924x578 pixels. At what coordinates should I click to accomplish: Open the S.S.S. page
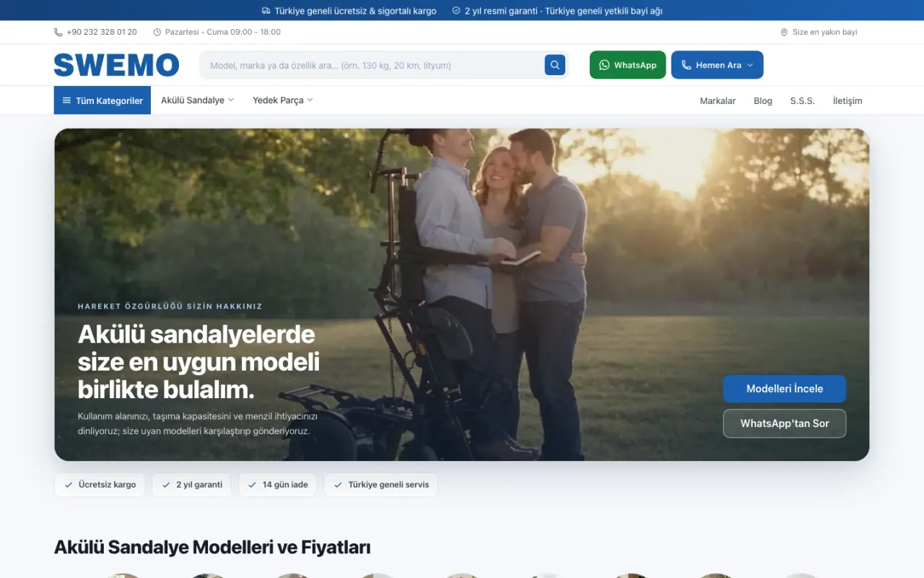pyautogui.click(x=803, y=101)
